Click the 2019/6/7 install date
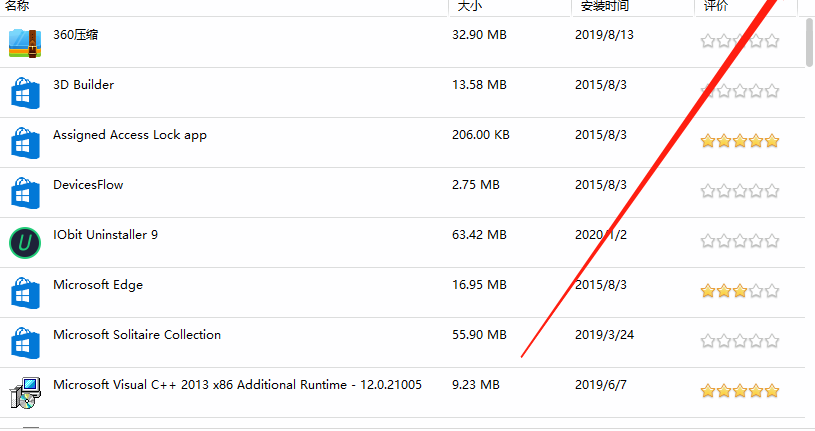The height and width of the screenshot is (431, 815). (x=601, y=384)
